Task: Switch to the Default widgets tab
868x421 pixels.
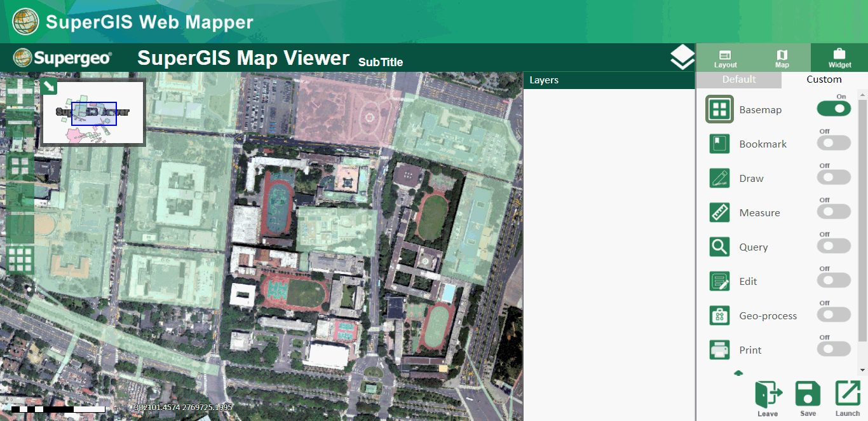Action: coord(739,79)
